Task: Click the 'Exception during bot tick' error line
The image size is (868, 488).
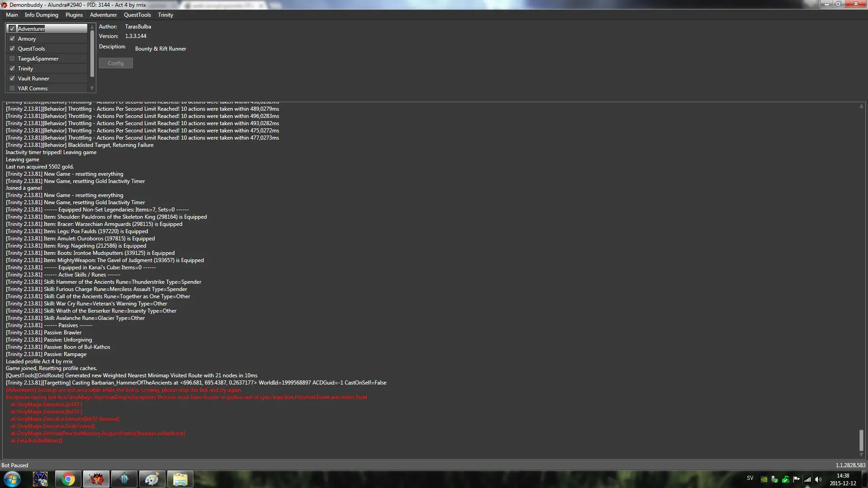Action: click(186, 397)
